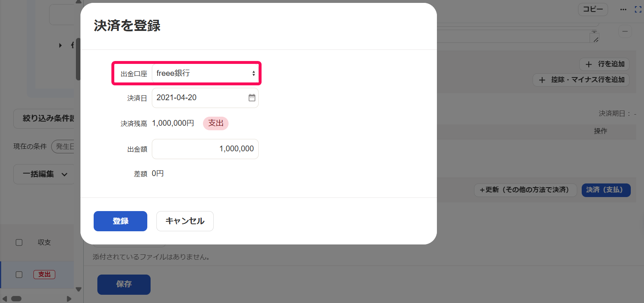
Task: Click 決済（支払） button
Action: 606,190
